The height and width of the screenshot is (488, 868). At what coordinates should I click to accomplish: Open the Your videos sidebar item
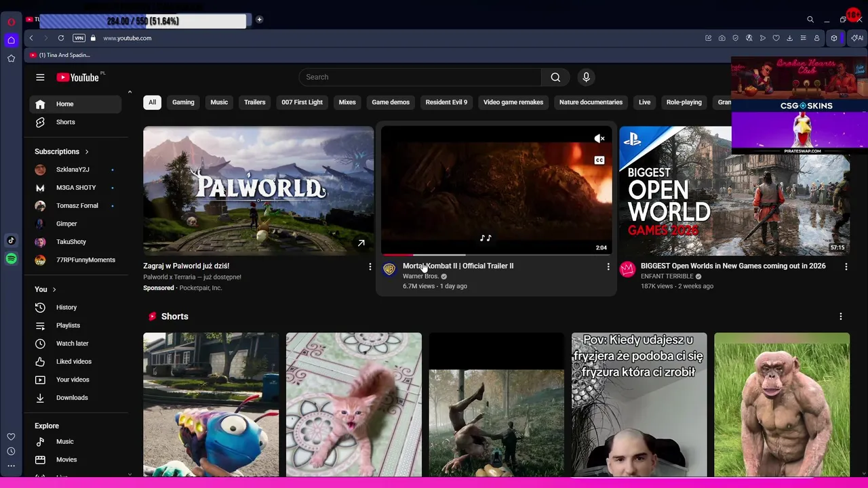click(75, 380)
